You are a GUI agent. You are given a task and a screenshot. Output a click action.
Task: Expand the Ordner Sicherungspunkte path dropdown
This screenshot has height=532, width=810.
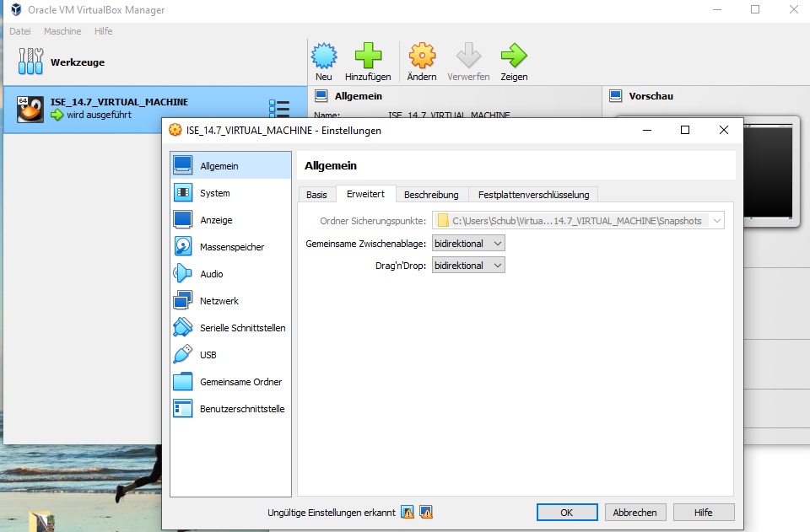pos(716,221)
